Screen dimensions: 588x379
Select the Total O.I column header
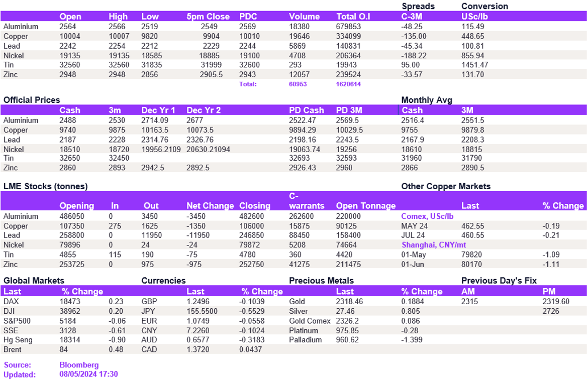coord(353,17)
